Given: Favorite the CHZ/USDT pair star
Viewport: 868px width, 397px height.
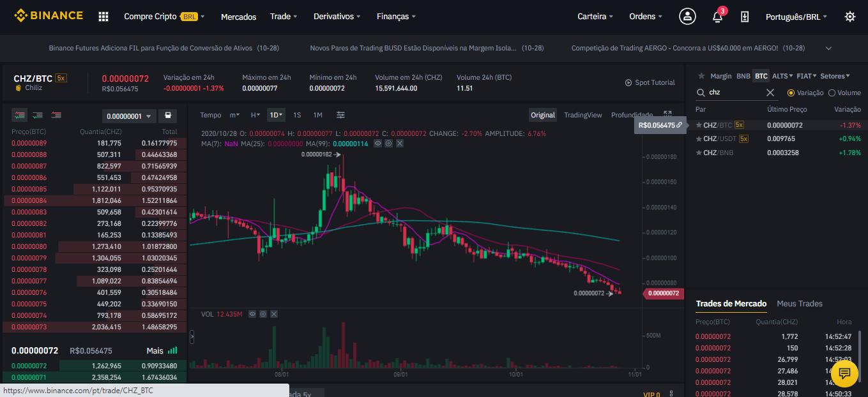Looking at the screenshot, I should point(699,139).
